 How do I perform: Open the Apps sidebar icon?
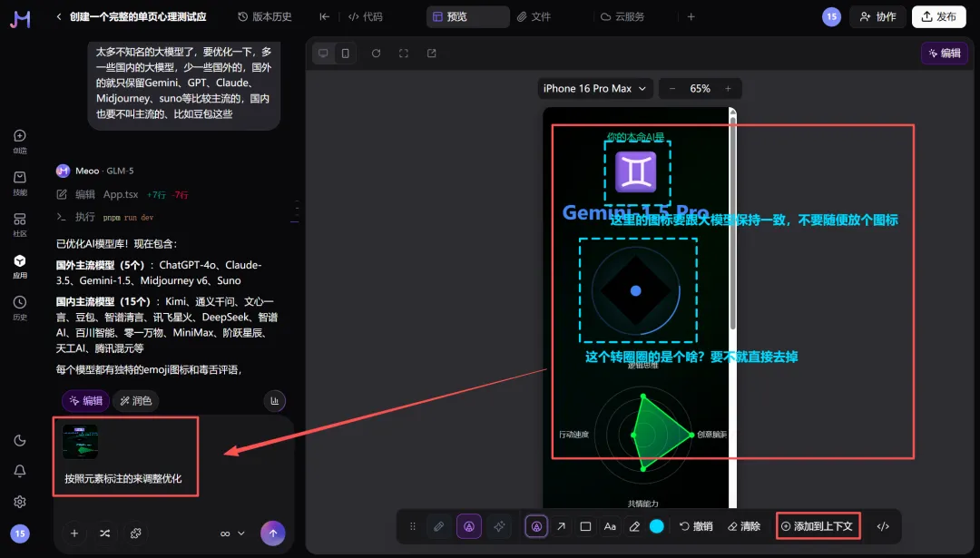[x=20, y=266]
